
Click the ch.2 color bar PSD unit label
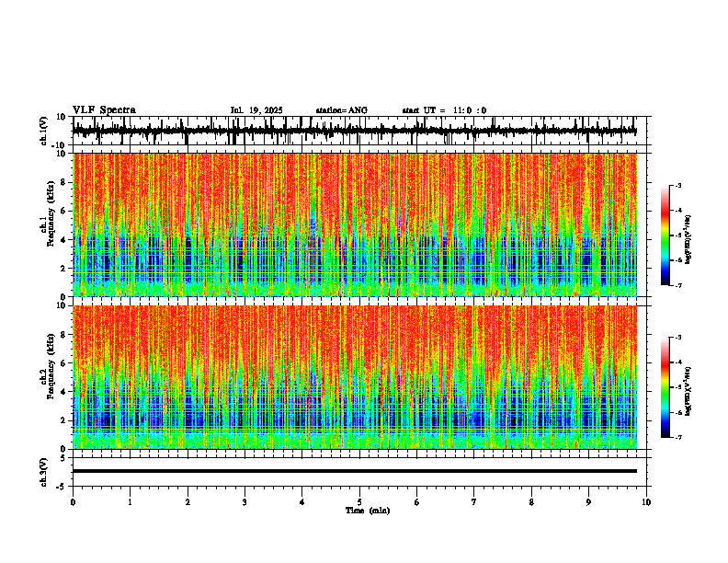pyautogui.click(x=688, y=391)
